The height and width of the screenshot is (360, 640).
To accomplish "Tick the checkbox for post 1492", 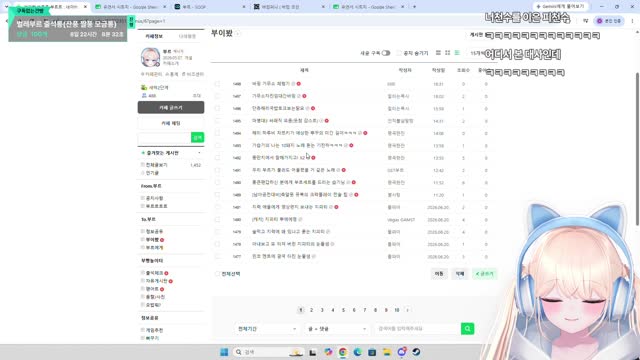I will 217,158.
